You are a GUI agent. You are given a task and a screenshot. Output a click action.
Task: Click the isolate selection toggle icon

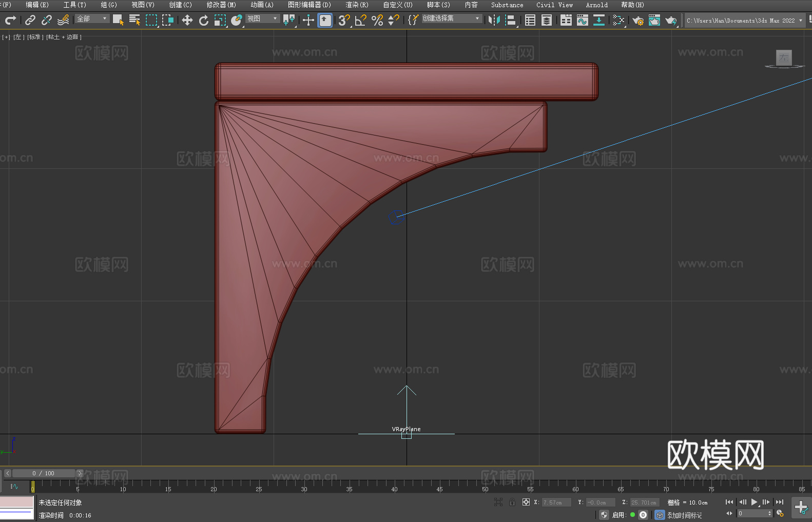point(498,502)
